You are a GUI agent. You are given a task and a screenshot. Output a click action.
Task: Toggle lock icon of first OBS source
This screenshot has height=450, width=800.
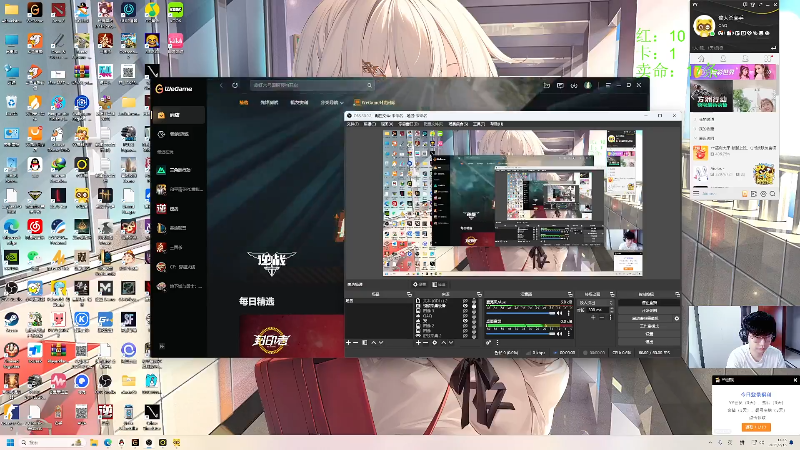[x=474, y=301]
